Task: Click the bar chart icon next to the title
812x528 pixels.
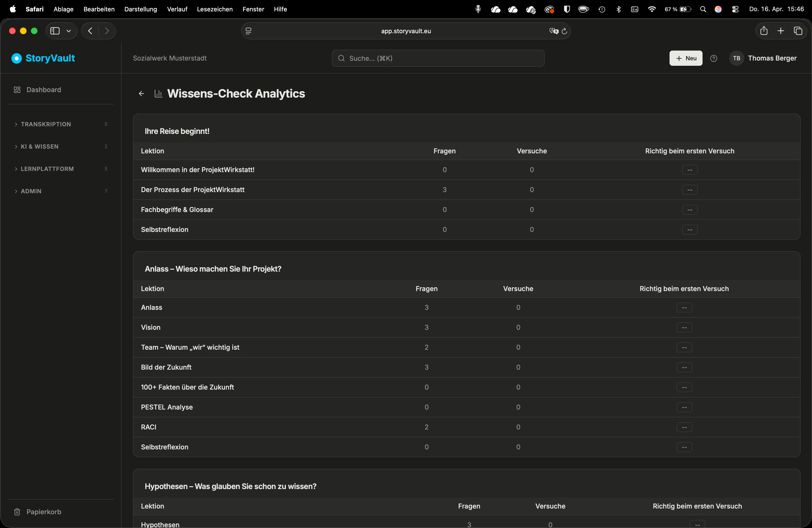Action: point(158,94)
